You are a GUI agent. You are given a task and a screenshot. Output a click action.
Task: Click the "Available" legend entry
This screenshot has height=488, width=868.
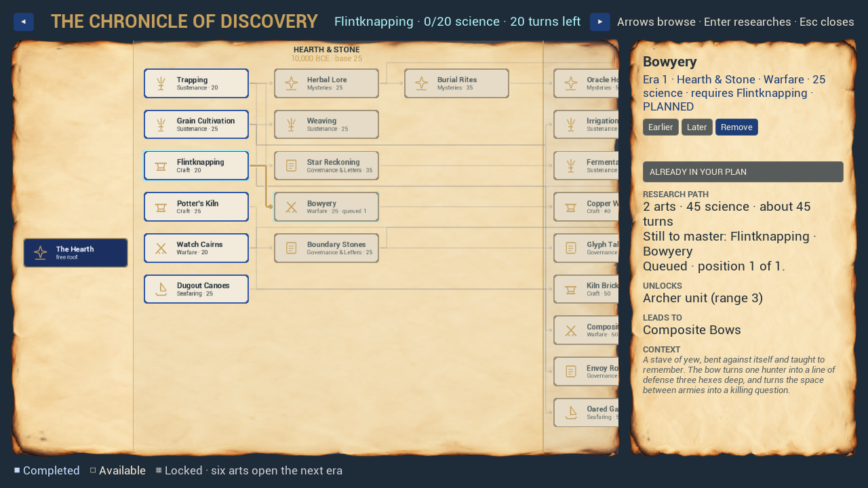coord(118,470)
